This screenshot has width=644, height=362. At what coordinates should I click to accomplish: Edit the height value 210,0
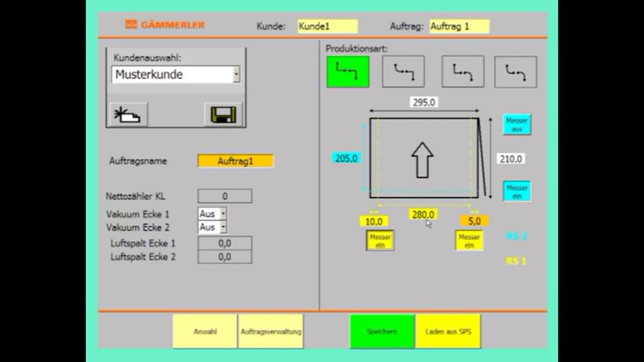click(x=511, y=159)
